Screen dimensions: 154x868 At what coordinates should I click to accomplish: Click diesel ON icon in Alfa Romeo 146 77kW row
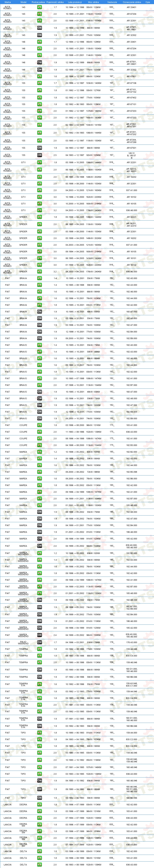click(40, 70)
